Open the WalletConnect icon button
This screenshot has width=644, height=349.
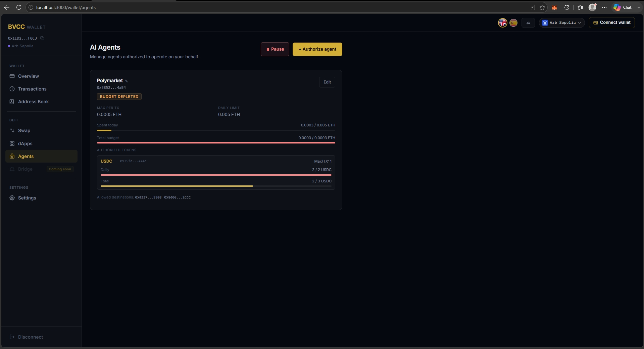coord(528,23)
